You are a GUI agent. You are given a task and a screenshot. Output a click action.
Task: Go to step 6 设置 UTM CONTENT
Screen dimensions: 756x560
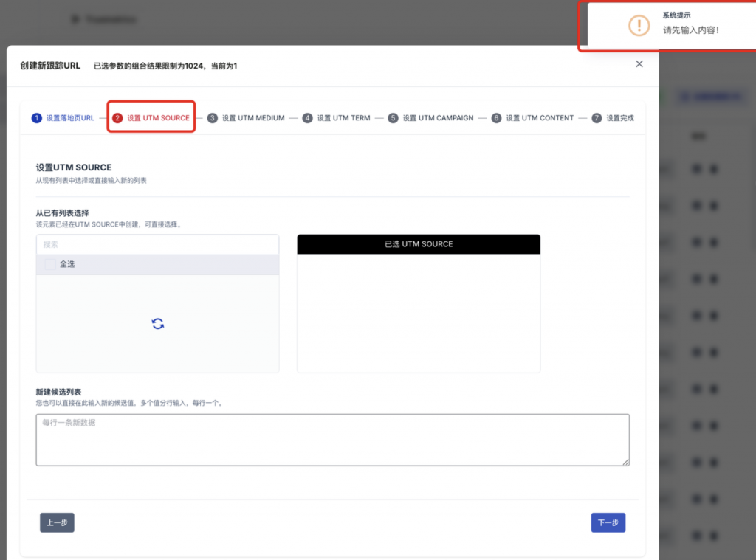tap(533, 118)
